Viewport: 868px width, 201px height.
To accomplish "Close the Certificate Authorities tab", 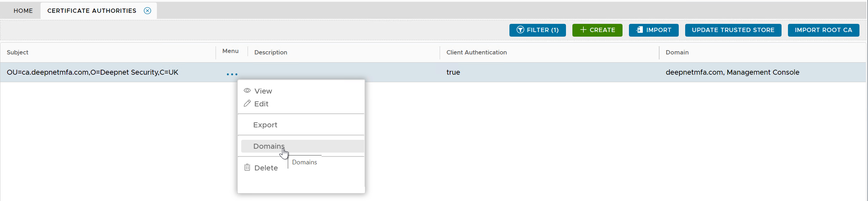I will [147, 11].
